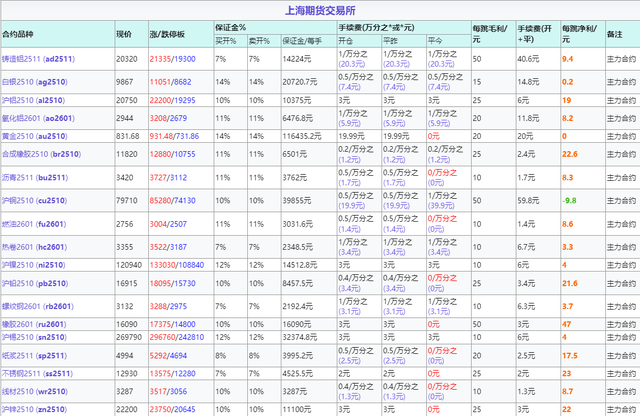640x416 pixels.
Task: Click the 手续费(万分之*或*元) group header
Action: [x=376, y=27]
